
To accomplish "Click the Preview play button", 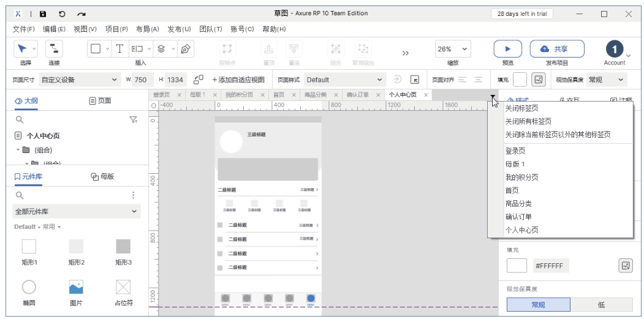I will coord(507,49).
